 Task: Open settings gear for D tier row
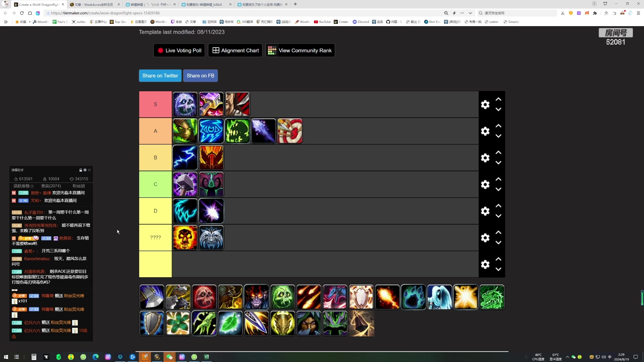tap(485, 211)
